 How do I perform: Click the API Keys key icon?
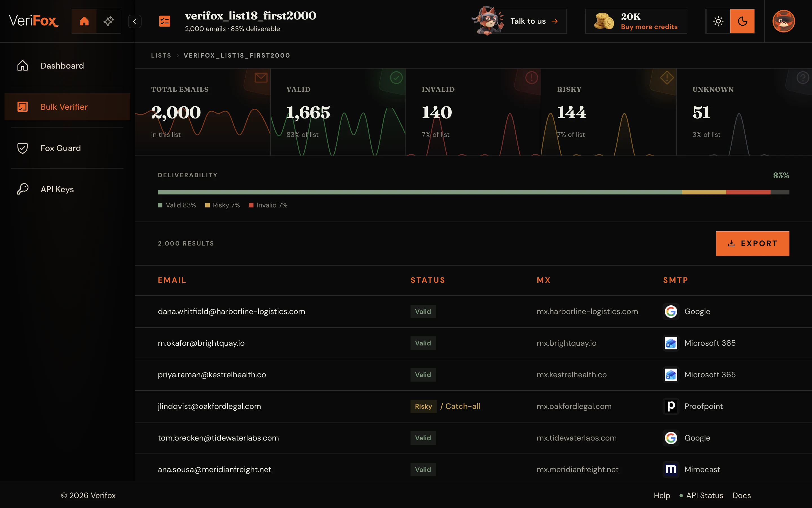23,189
